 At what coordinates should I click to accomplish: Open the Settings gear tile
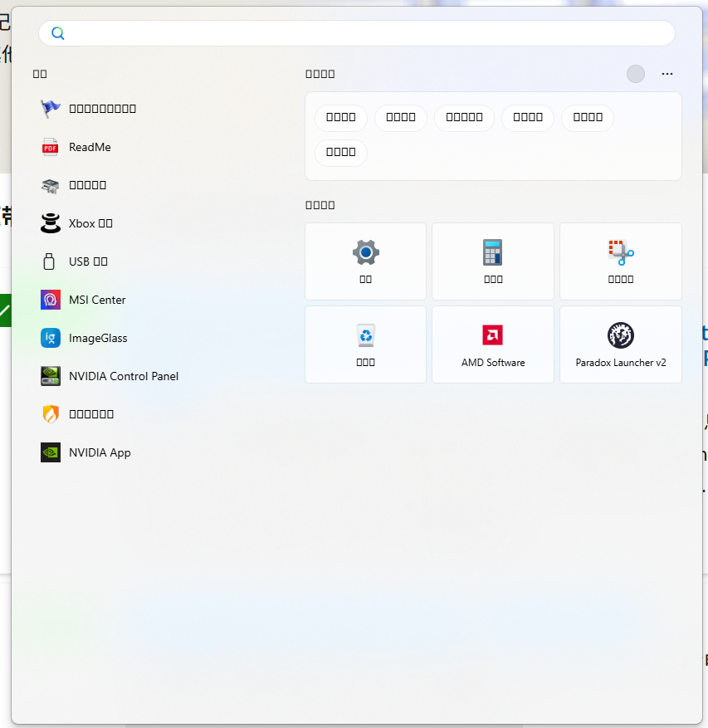(365, 261)
